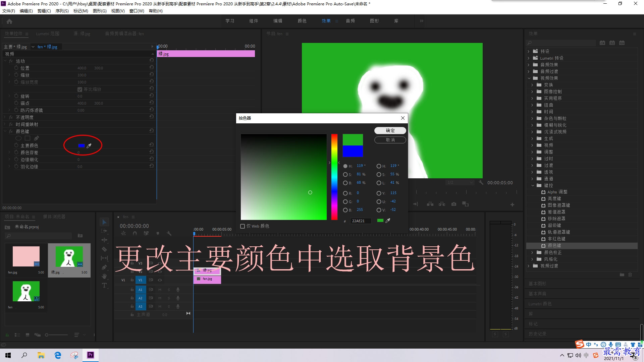Select the Hand tool
The width and height of the screenshot is (644, 362).
tap(104, 276)
